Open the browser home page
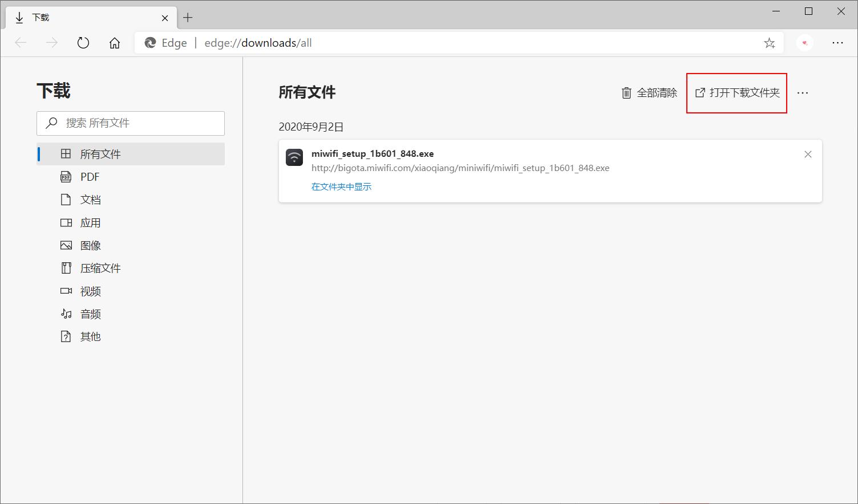Image resolution: width=858 pixels, height=504 pixels. point(114,43)
